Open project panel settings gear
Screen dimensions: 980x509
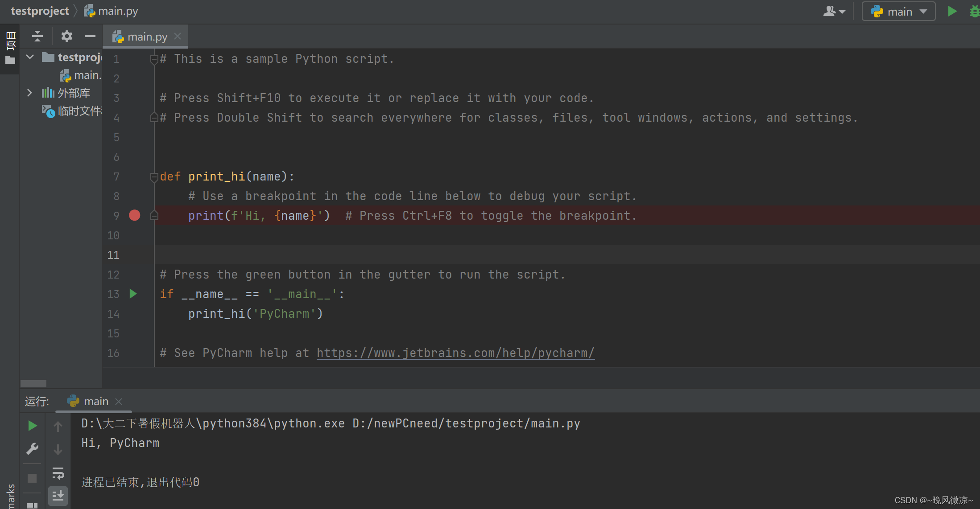(x=66, y=36)
